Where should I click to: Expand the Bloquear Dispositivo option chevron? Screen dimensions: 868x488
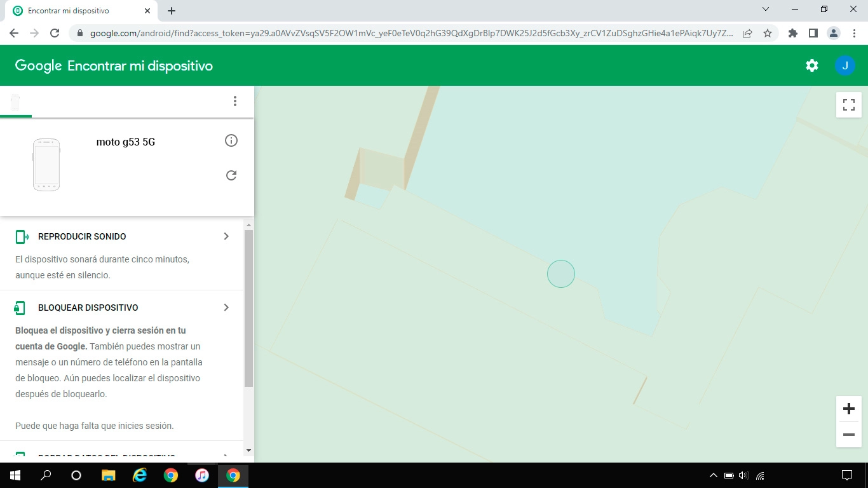pyautogui.click(x=226, y=307)
